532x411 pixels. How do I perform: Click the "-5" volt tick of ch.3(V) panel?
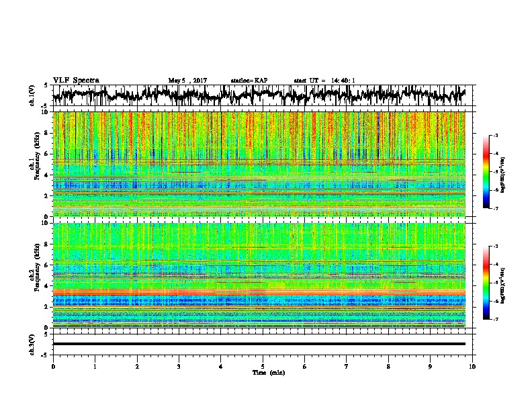pyautogui.click(x=45, y=355)
